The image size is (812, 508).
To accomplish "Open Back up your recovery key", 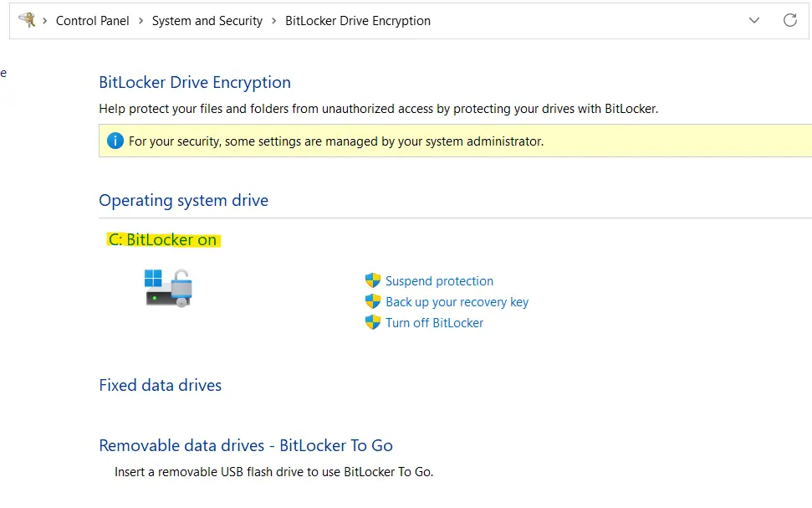I will 457,301.
